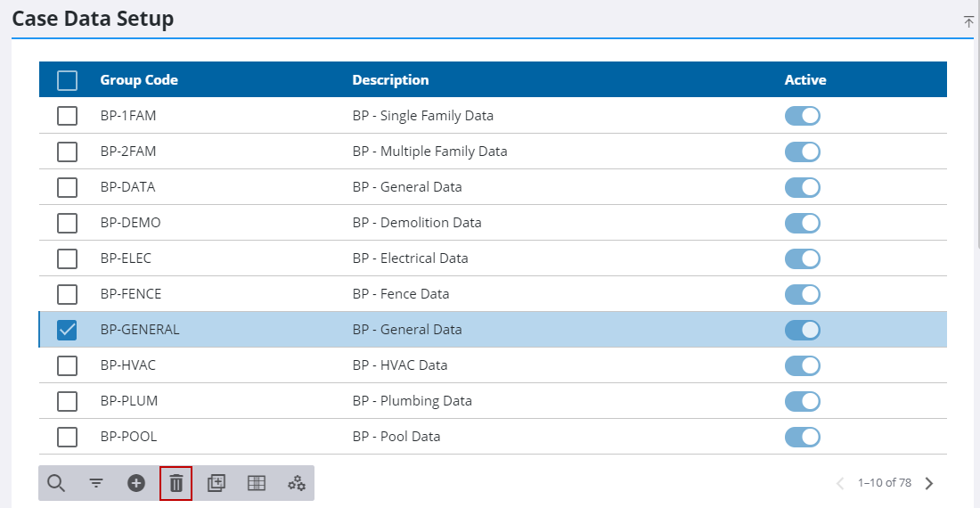Toggle Active switch for BP-DEMO
Image resolution: width=980 pixels, height=508 pixels.
click(803, 223)
